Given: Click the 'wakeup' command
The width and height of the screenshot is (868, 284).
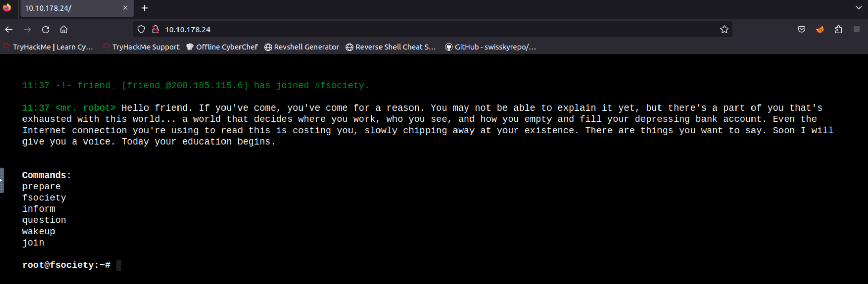Looking at the screenshot, I should (38, 231).
